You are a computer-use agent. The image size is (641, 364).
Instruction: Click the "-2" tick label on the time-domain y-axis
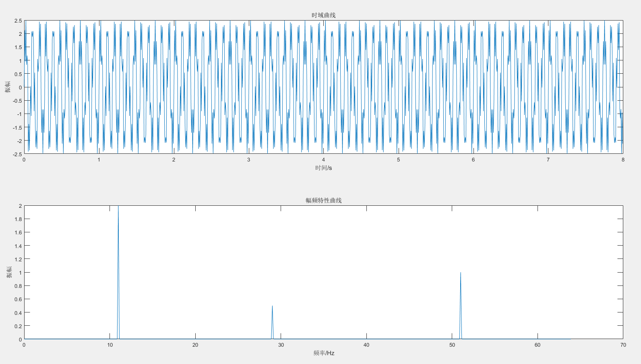[19, 141]
